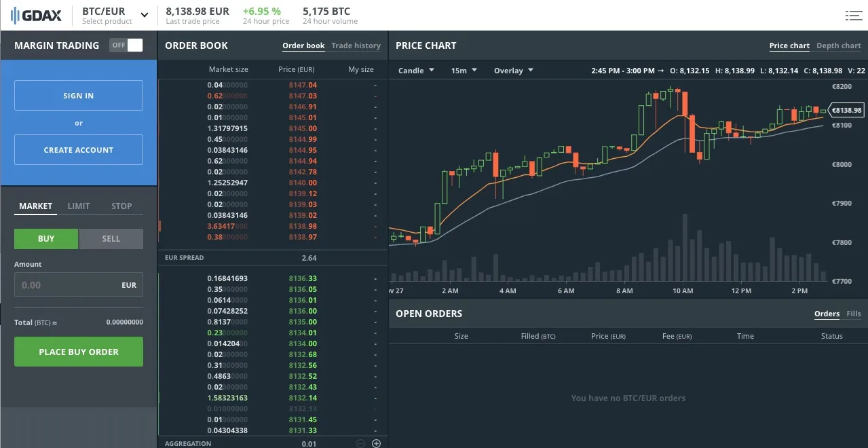Click bid price 8136.33
Image resolution: width=868 pixels, height=448 pixels.
click(x=303, y=278)
